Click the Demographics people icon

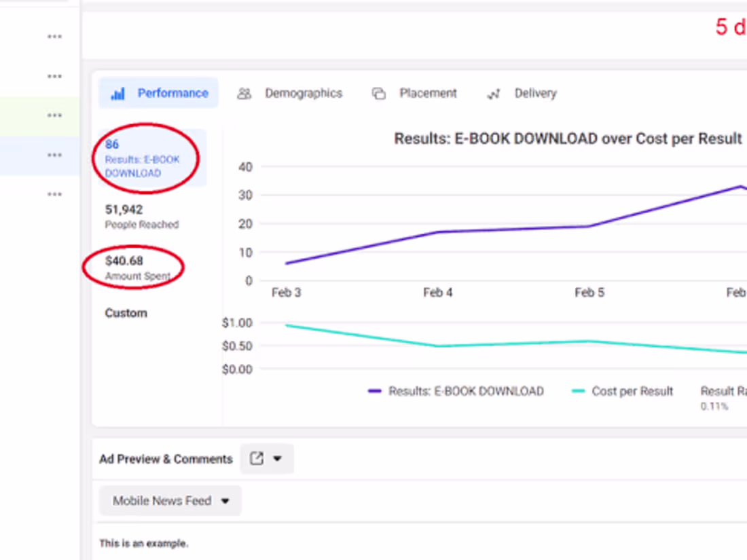244,94
